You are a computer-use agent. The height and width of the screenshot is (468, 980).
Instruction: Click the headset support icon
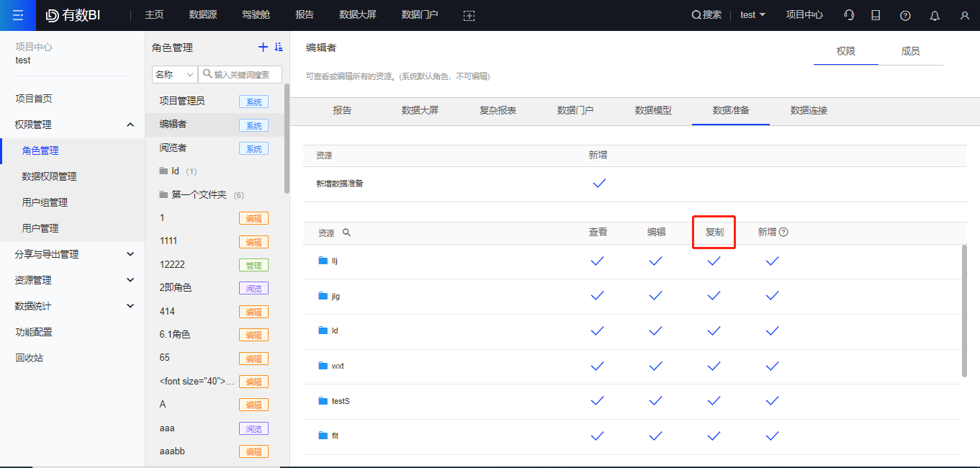(848, 14)
